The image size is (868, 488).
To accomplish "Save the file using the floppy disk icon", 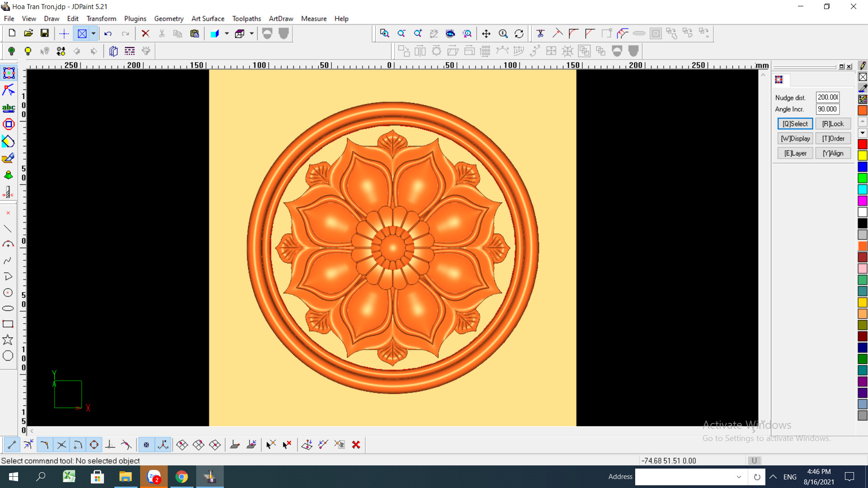I will pyautogui.click(x=44, y=33).
